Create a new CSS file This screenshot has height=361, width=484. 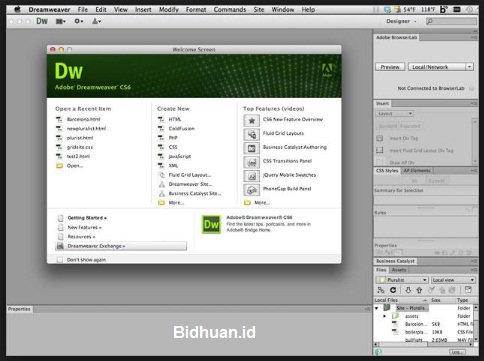173,147
